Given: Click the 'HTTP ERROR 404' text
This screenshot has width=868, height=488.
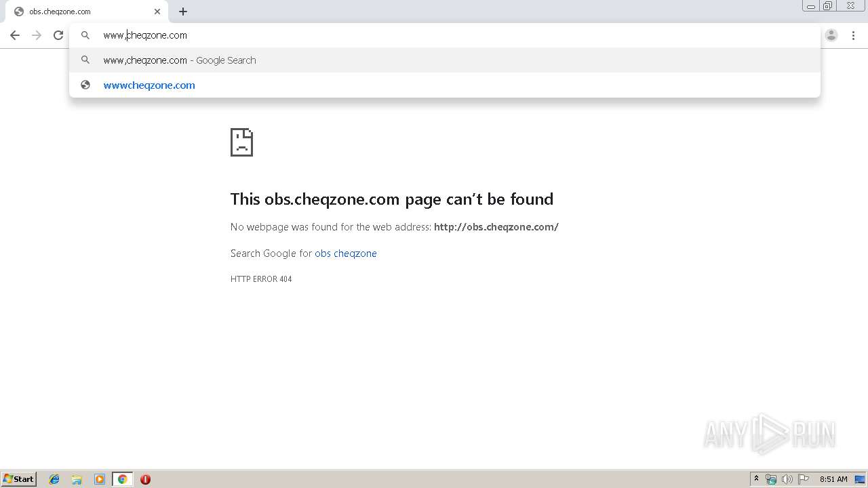Looking at the screenshot, I should pos(261,279).
